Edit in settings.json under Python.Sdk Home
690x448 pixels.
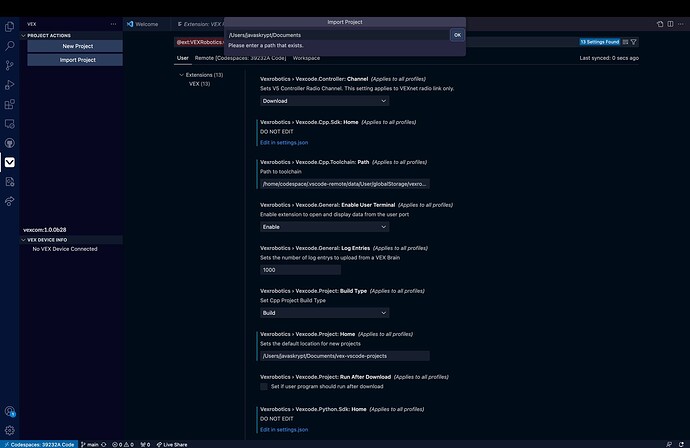[284, 430]
